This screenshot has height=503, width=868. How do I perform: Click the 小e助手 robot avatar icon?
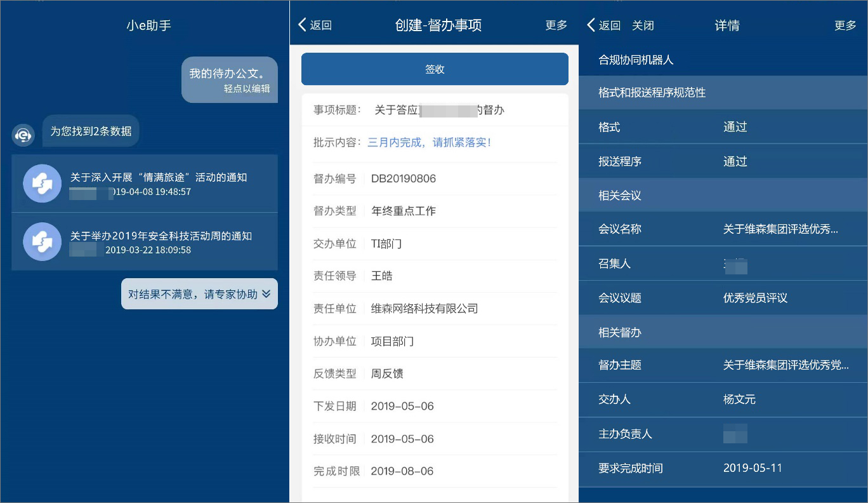[23, 135]
